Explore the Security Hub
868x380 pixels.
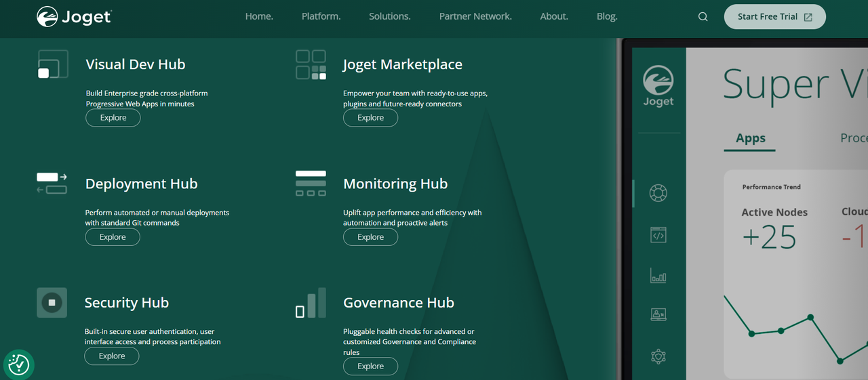(112, 356)
